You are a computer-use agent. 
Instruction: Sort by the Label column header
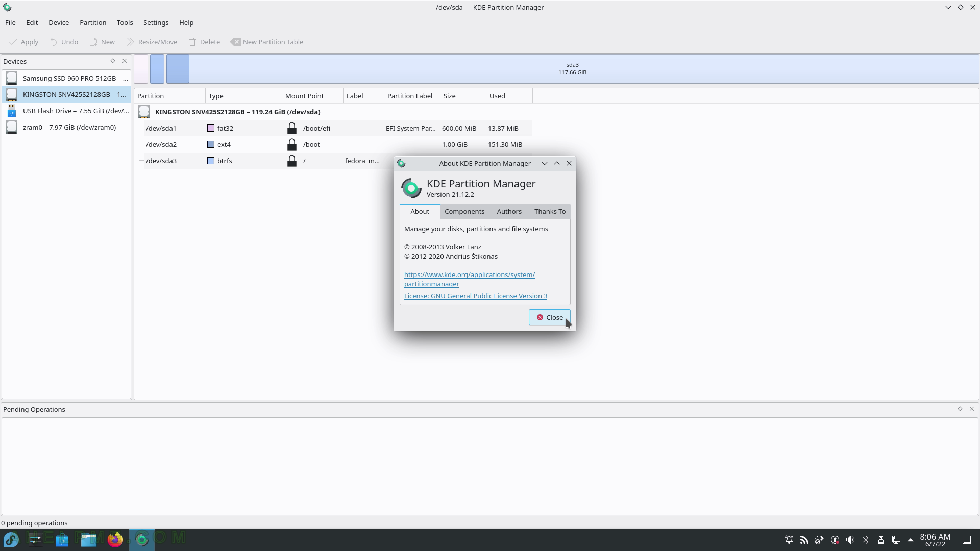(363, 96)
